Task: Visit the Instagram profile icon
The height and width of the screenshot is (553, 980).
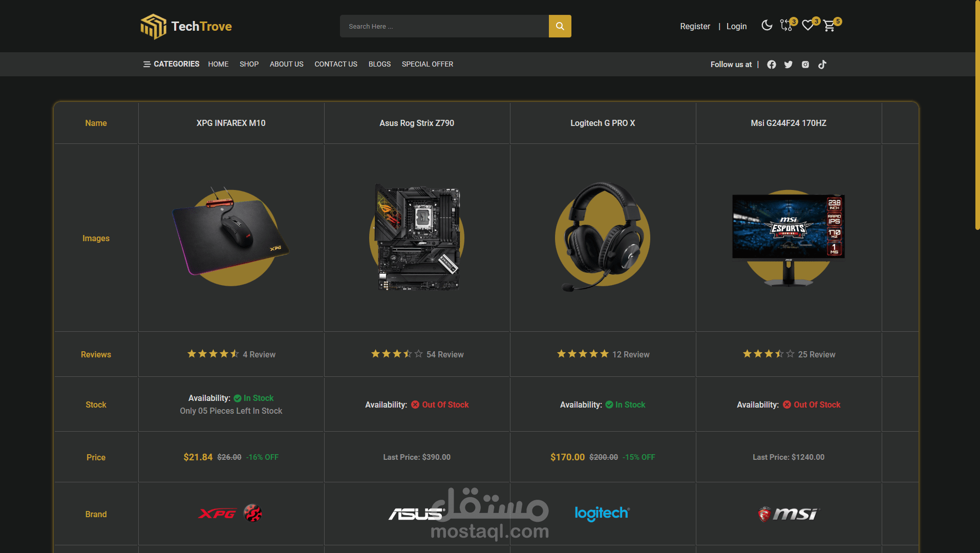Action: click(805, 65)
